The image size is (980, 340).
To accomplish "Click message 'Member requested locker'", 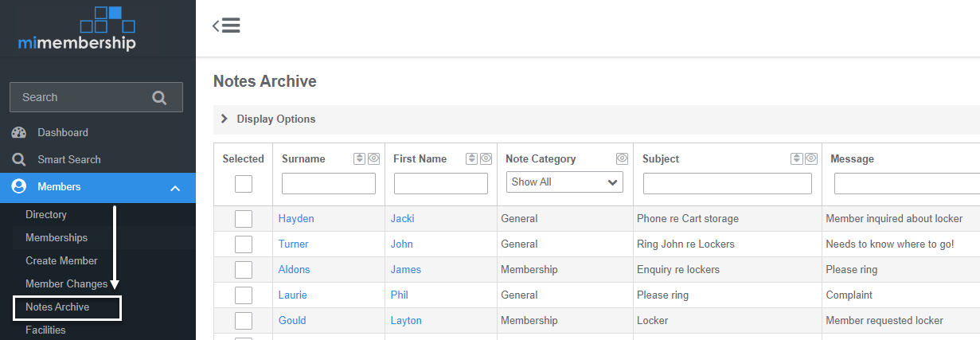I will (x=884, y=321).
